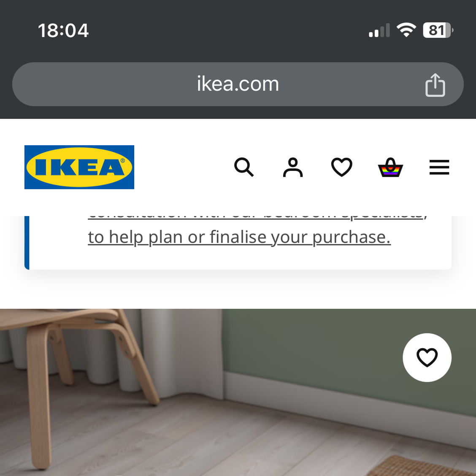The image size is (476, 476).
Task: Tap the ikea.com address text
Action: (238, 84)
